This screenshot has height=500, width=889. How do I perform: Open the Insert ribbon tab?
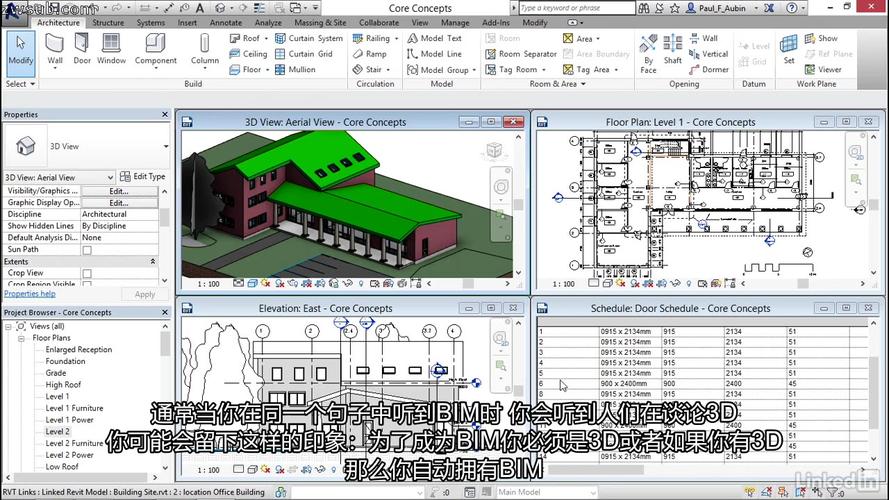point(187,23)
